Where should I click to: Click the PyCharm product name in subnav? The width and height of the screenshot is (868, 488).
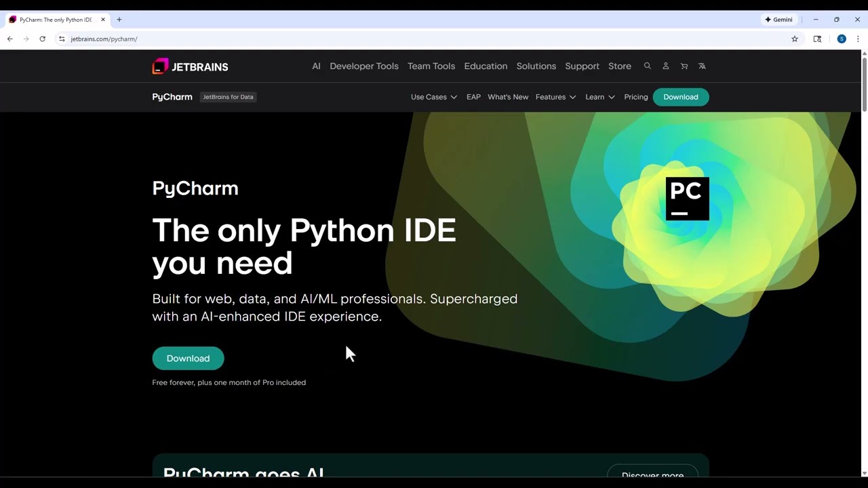172,97
